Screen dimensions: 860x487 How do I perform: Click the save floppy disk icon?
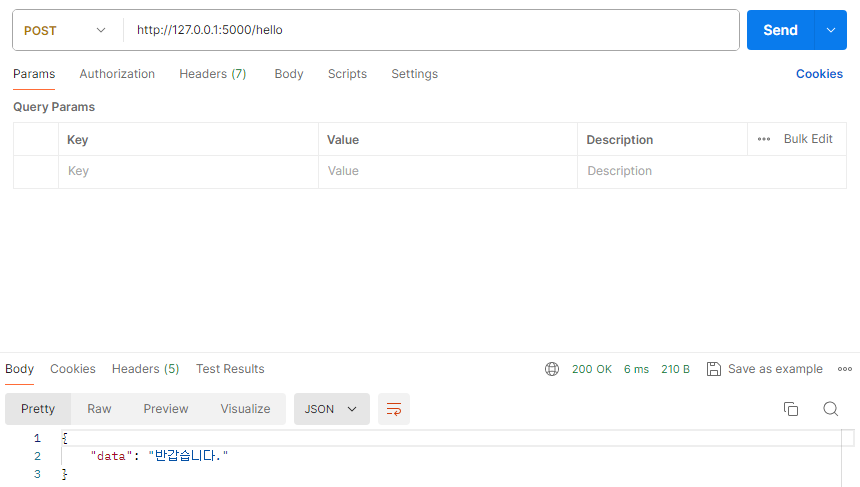714,369
